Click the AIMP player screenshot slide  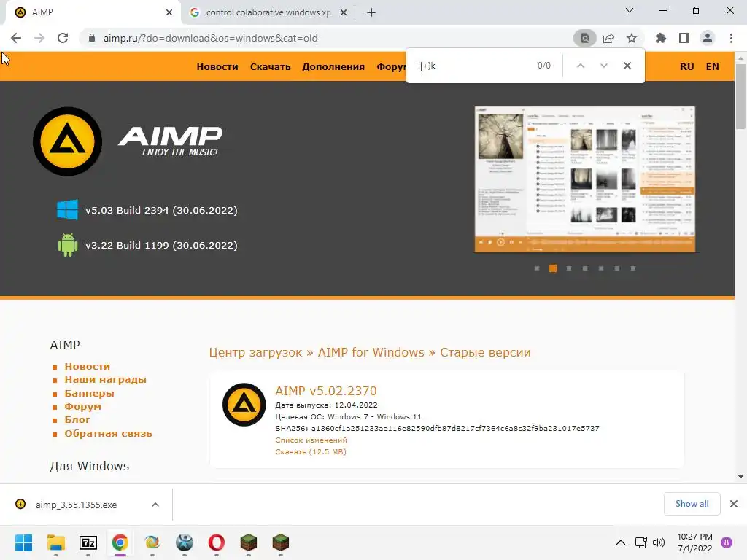click(584, 179)
